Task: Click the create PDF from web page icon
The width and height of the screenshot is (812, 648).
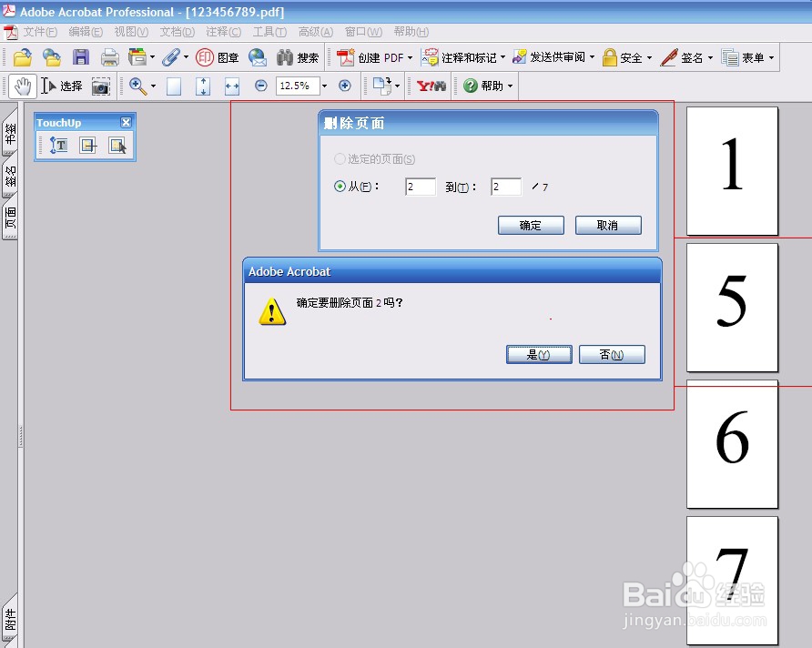Action: [51, 57]
